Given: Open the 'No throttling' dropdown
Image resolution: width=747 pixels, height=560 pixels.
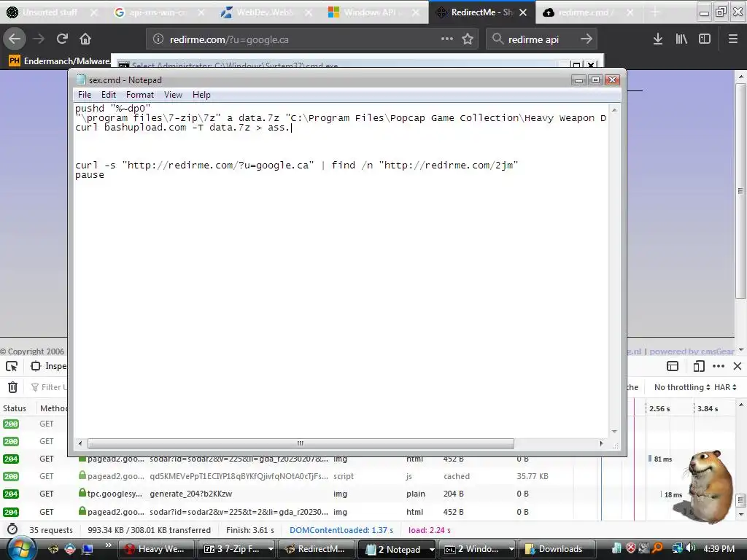Looking at the screenshot, I should pos(682,387).
